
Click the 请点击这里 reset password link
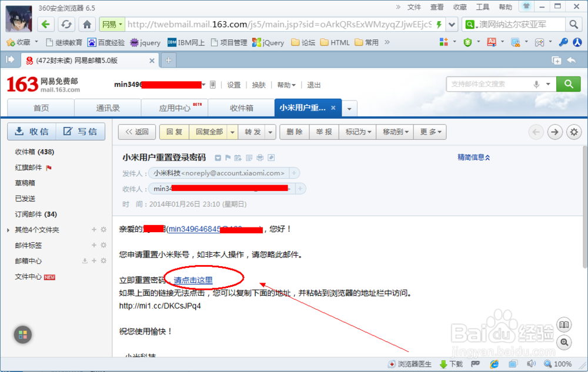coord(193,280)
